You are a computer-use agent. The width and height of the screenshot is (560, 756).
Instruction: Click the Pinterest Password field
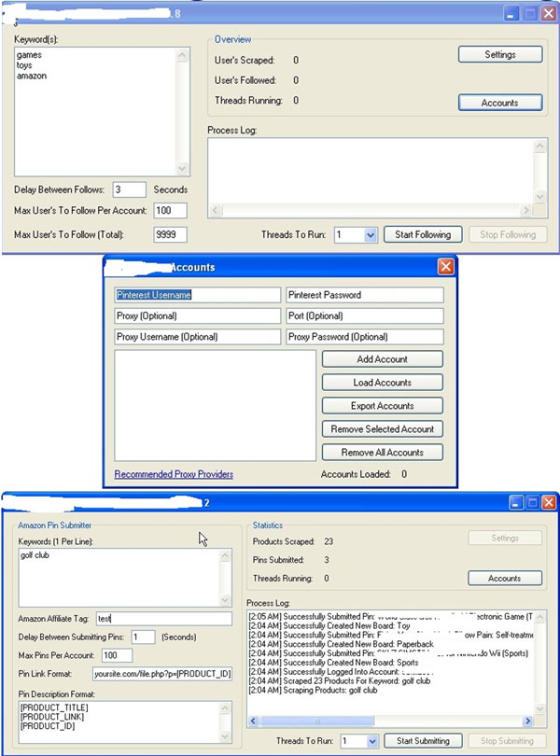pos(365,295)
